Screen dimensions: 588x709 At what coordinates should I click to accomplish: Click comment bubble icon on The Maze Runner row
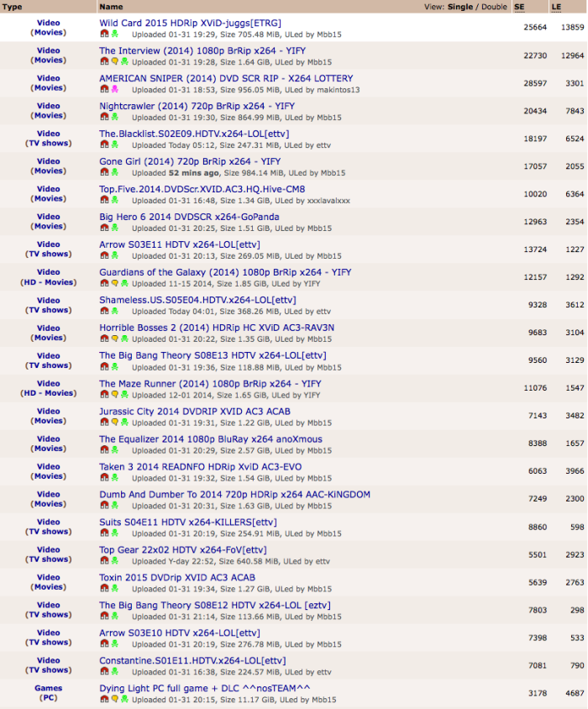coord(115,394)
